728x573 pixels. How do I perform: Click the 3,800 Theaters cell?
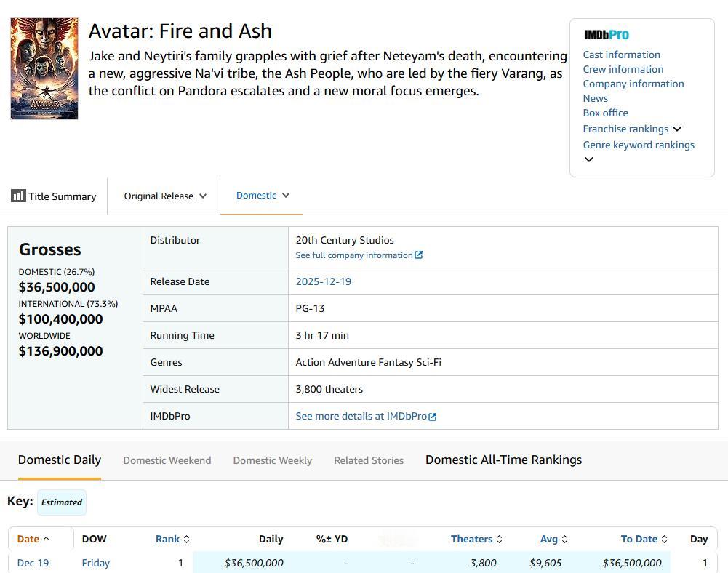(484, 563)
